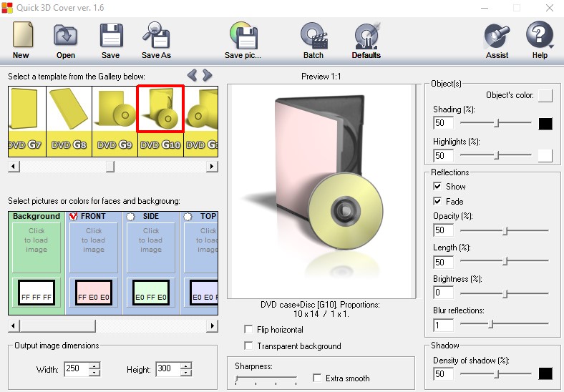
Task: Click the New project icon
Action: click(x=21, y=36)
